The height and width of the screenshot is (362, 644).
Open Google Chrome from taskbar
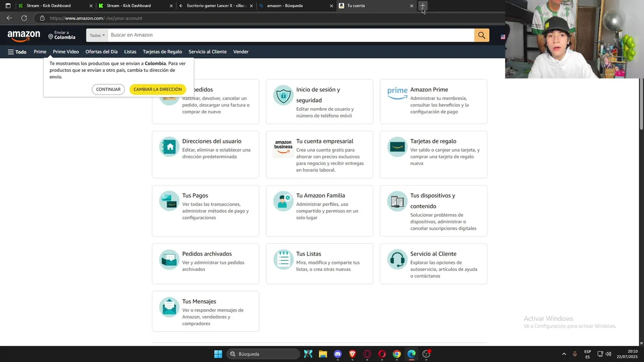point(397,354)
